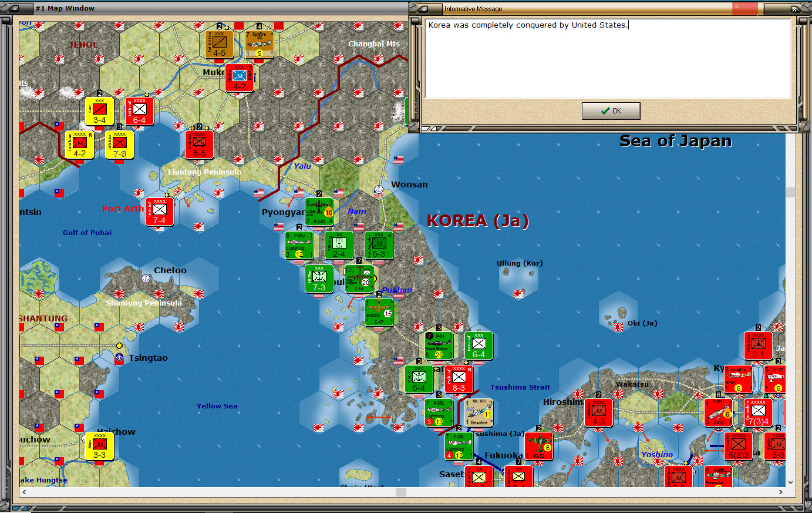Select the brown 4-5 cavalry unit near Mukden
This screenshot has height=513, width=812.
coord(219,43)
